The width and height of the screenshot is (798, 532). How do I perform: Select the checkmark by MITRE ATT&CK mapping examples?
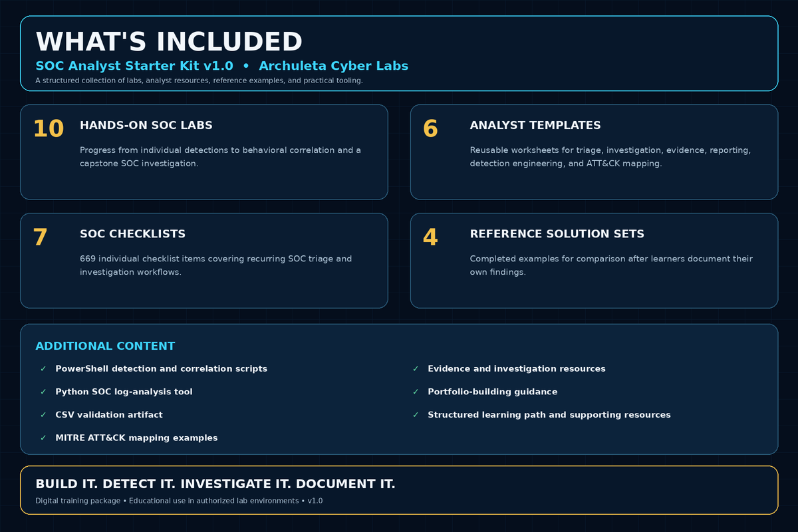[x=43, y=438]
